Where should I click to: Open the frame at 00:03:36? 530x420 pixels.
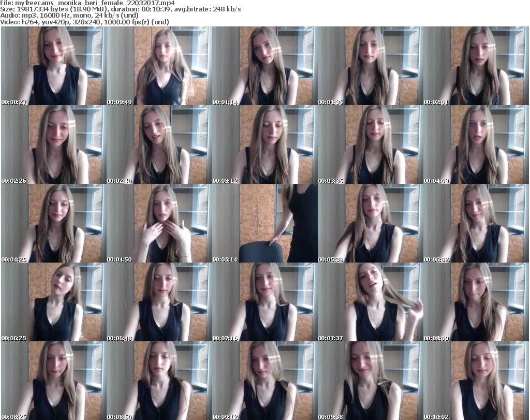click(x=370, y=144)
